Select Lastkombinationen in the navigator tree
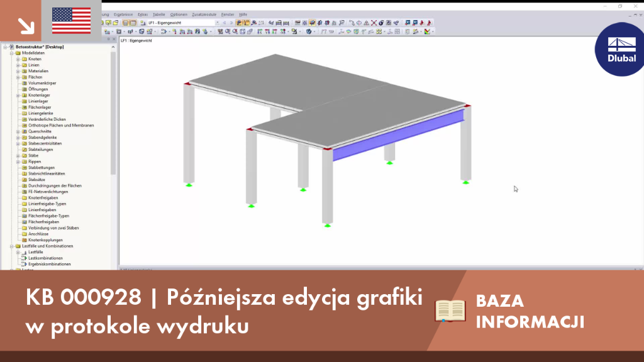The image size is (644, 362). coord(45,258)
